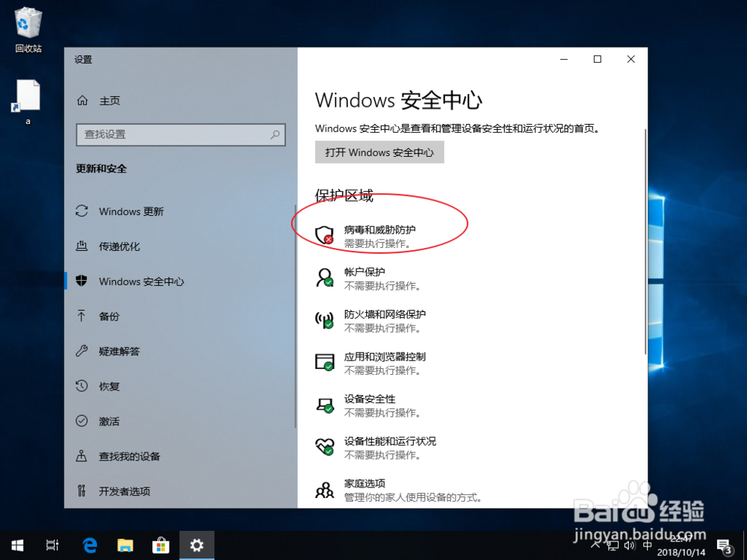Click the activation checkmark circle icon

pyautogui.click(x=81, y=421)
